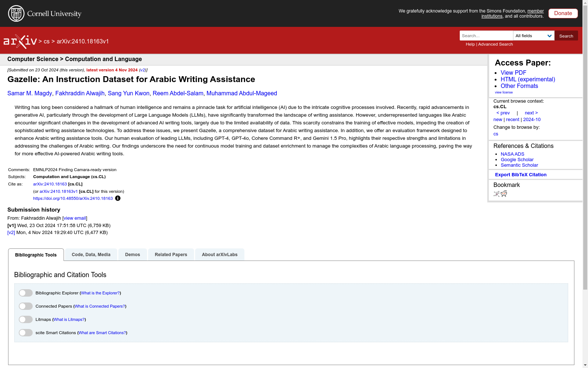Click What is the Explorer? link
Viewport: 588px width, 368px height.
tap(100, 293)
